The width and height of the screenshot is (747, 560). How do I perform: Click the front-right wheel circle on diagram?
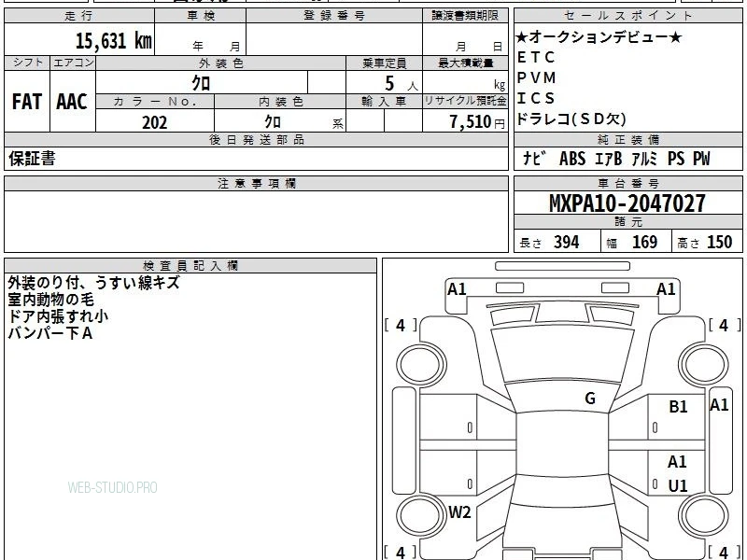(704, 364)
